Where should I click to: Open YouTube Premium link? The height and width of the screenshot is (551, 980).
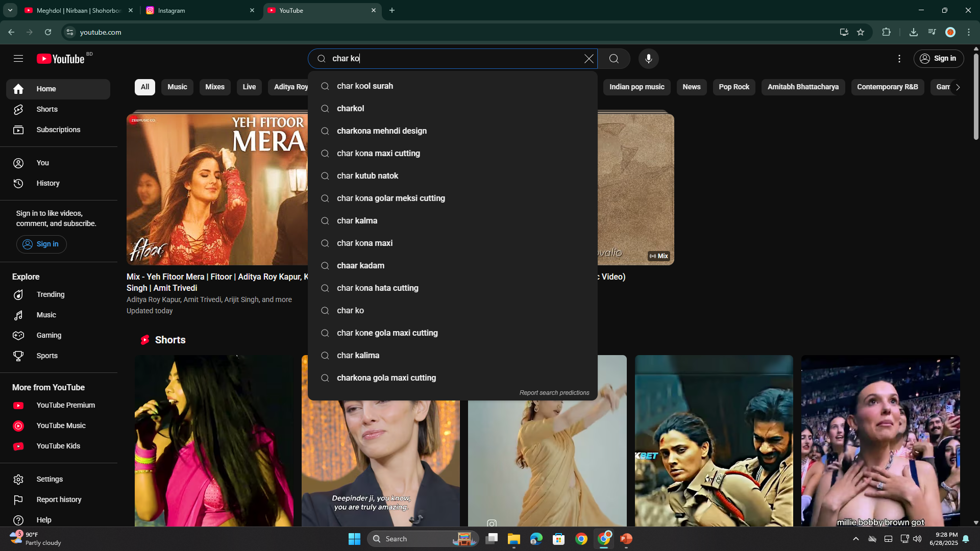tap(58, 405)
